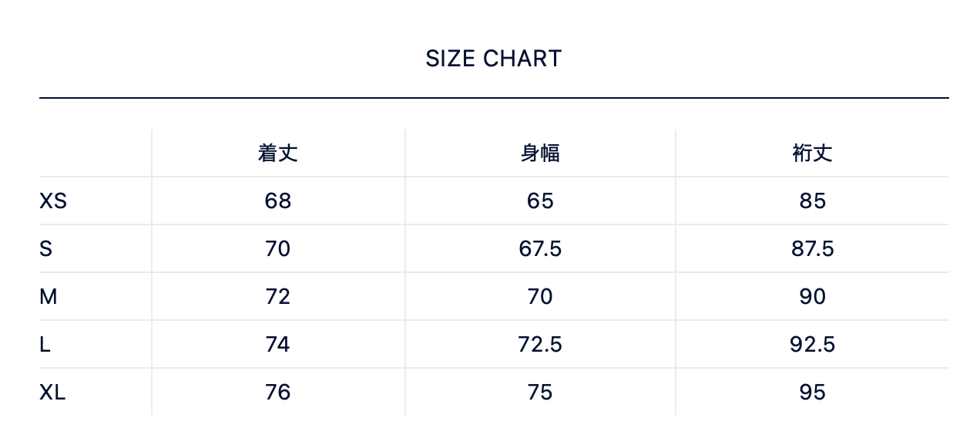
Task: Click the S 身幅 value 67.5
Action: point(540,249)
